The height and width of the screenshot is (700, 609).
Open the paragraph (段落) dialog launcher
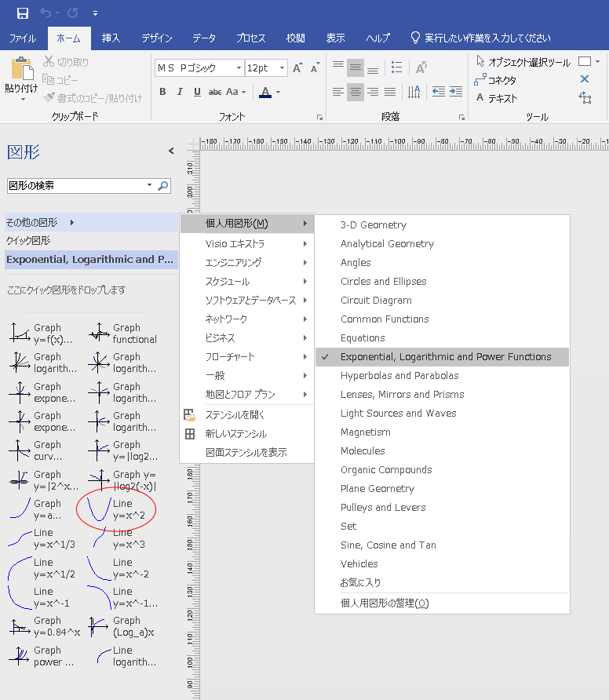click(461, 118)
